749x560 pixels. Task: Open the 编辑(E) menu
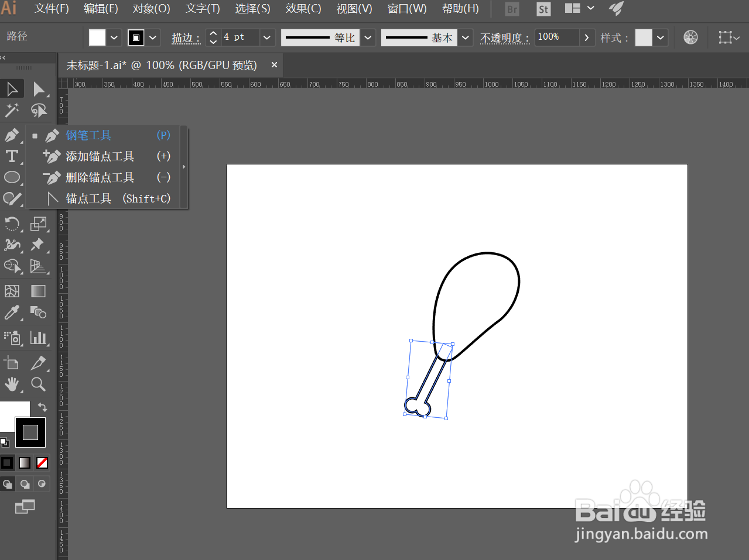click(x=101, y=9)
